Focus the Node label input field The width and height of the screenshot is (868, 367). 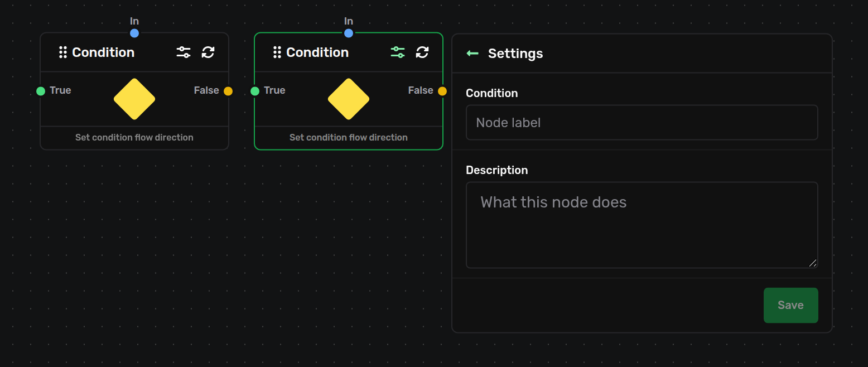pyautogui.click(x=642, y=123)
